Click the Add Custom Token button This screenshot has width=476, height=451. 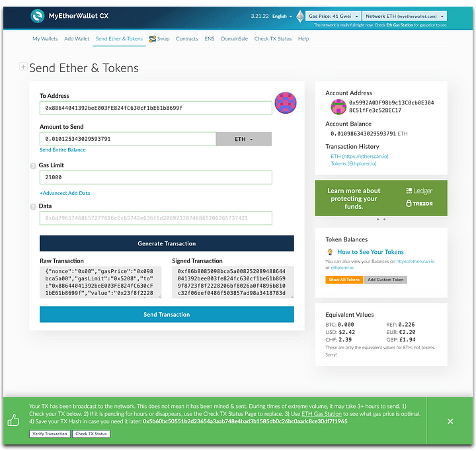(x=385, y=280)
